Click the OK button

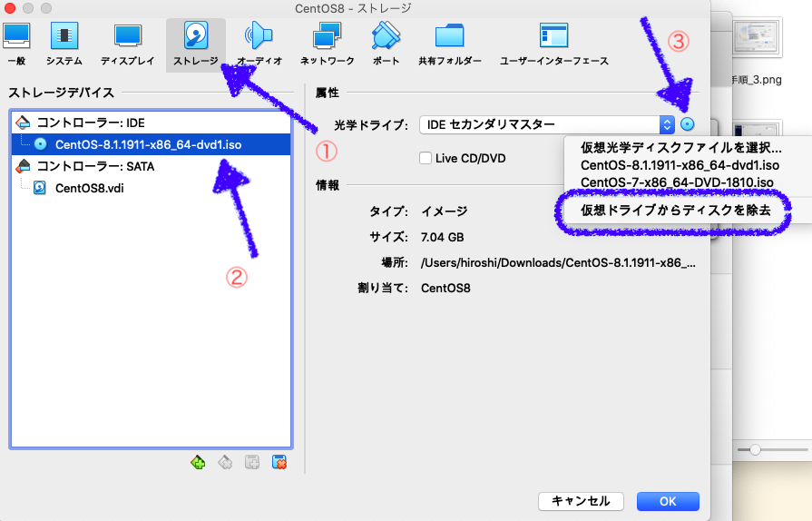668,501
